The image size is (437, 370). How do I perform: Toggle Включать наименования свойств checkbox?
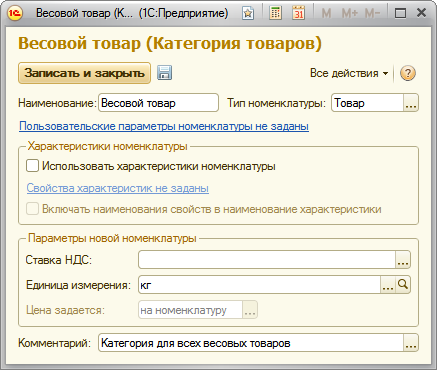tap(32, 209)
